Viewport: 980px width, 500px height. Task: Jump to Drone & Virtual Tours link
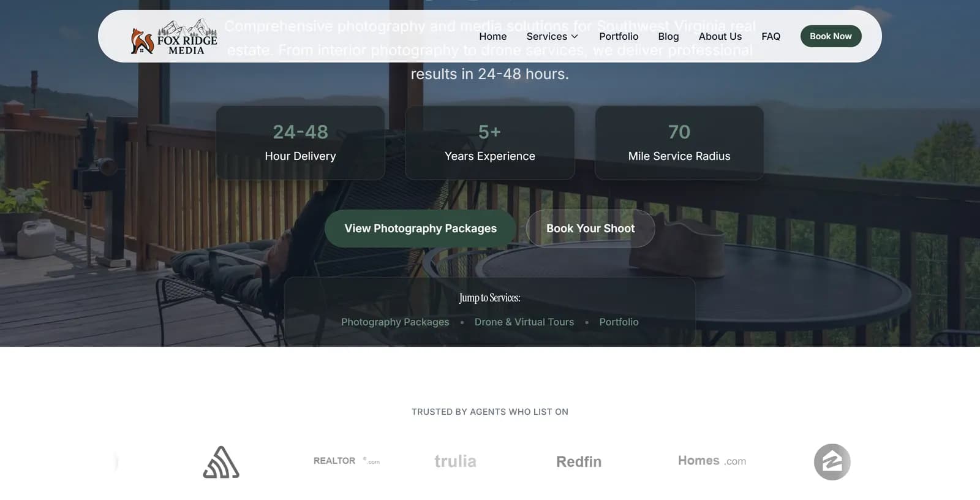click(x=524, y=322)
